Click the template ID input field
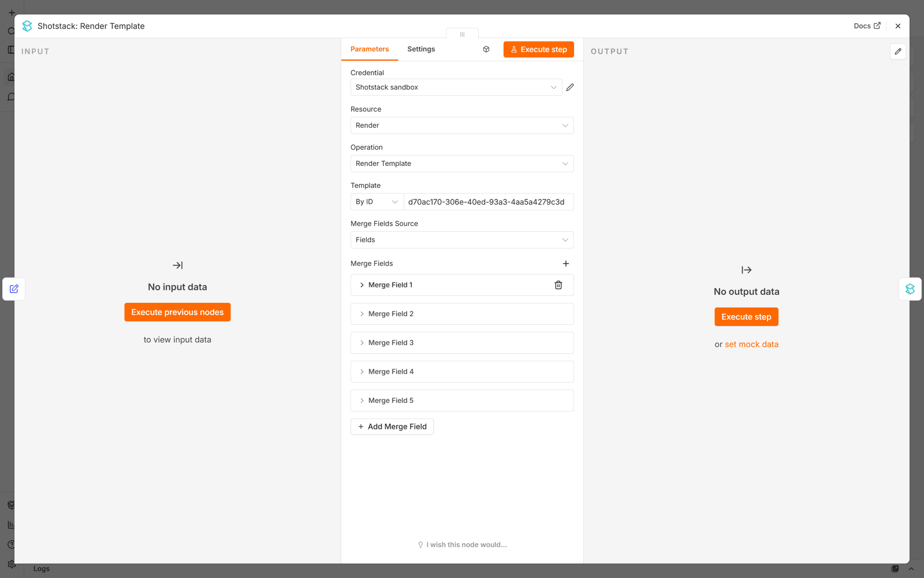Viewport: 924px width, 578px height. coord(489,202)
